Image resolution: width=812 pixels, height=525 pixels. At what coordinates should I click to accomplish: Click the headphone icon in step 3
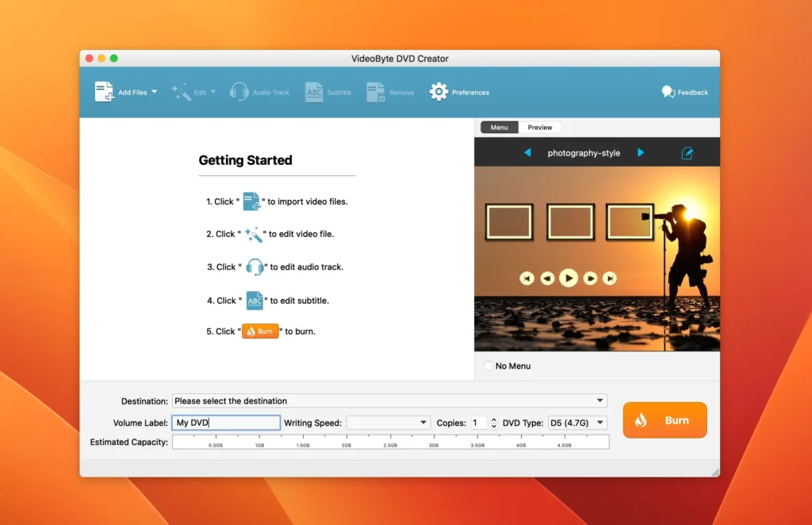click(255, 267)
